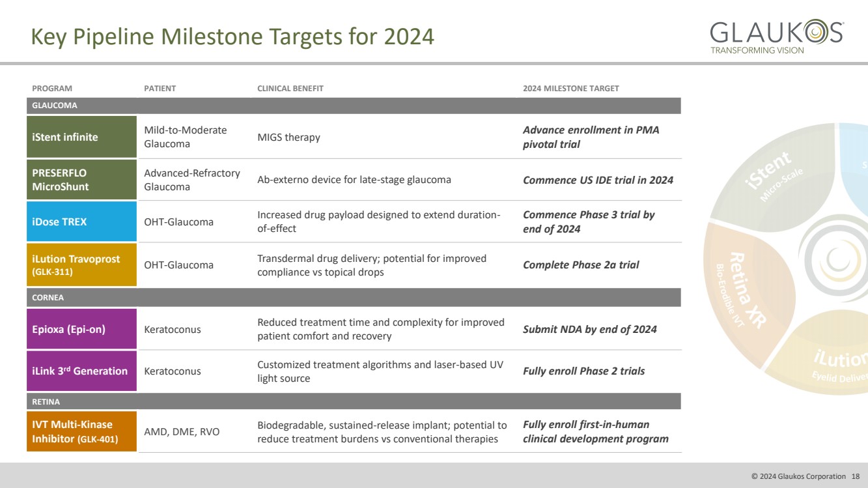This screenshot has height=488, width=868.
Task: Click the RETINA section header bar
Action: [x=354, y=402]
